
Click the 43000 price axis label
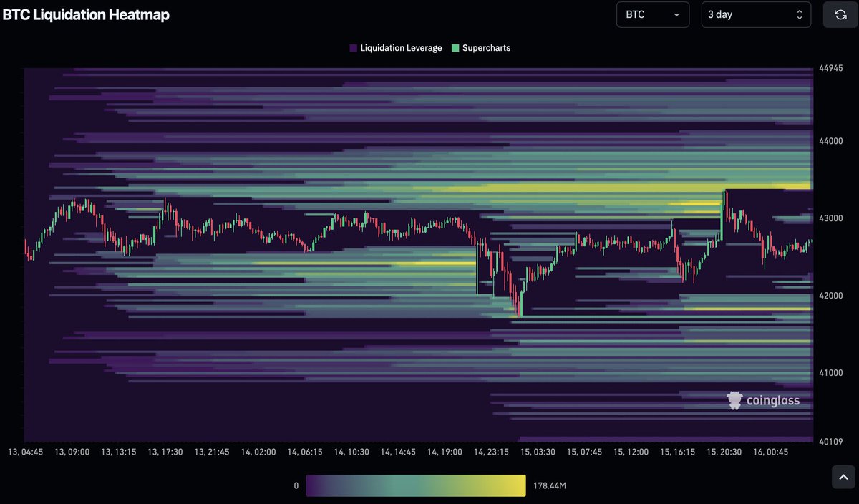tap(831, 218)
